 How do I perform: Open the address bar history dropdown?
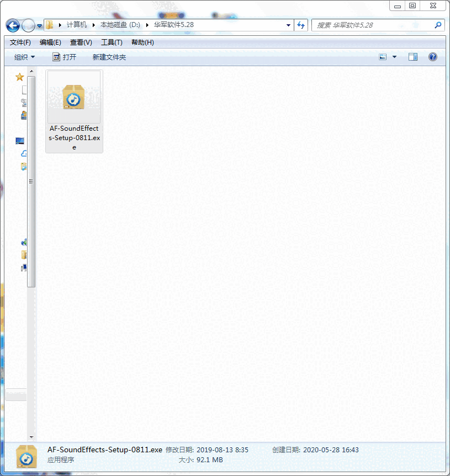pos(288,25)
